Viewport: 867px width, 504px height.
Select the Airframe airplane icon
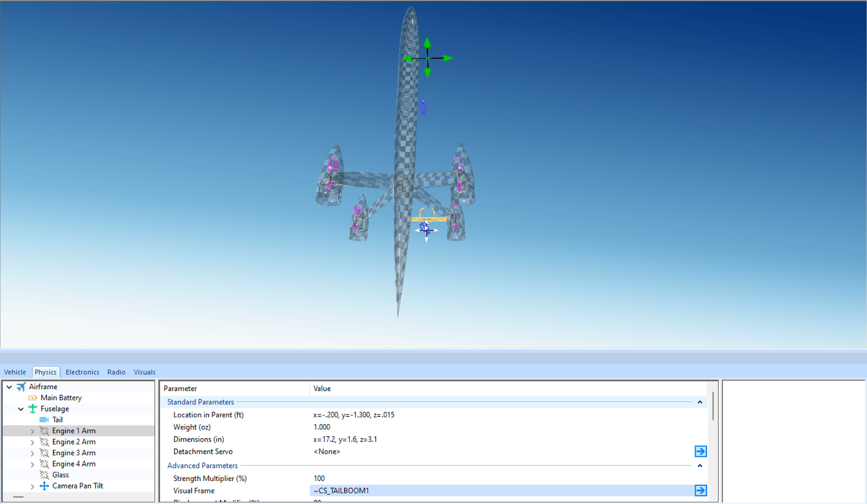(x=21, y=387)
